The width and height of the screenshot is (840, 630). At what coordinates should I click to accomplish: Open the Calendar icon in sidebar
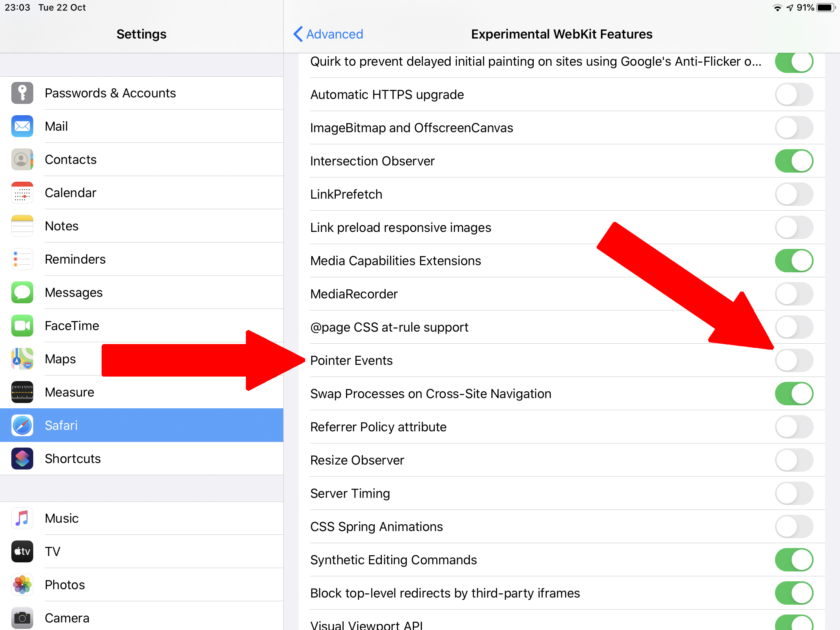(x=22, y=193)
